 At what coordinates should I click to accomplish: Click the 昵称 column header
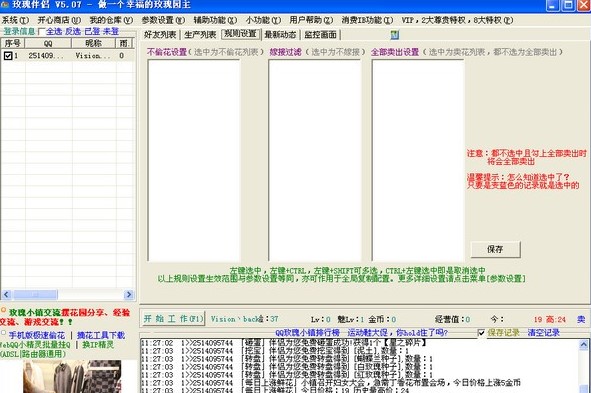93,43
